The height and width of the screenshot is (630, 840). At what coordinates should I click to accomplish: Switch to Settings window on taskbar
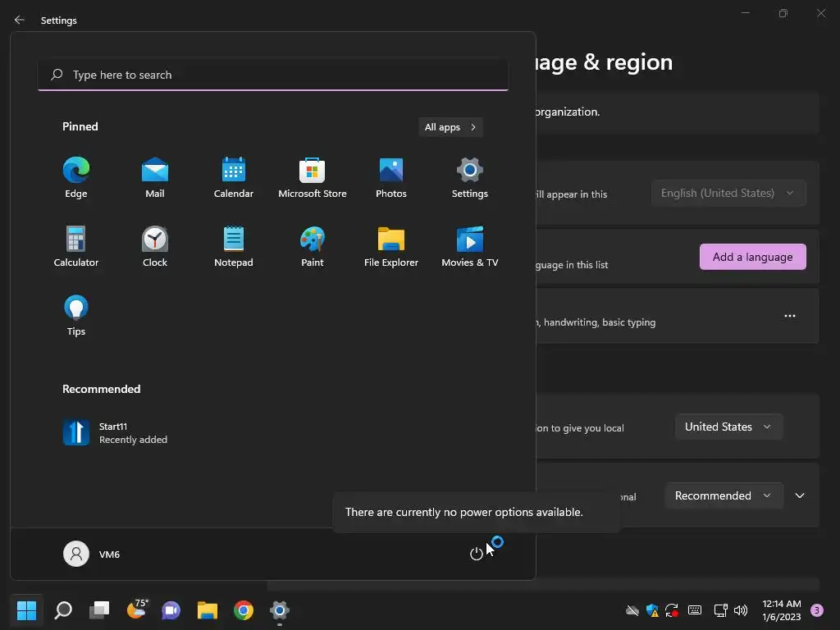tap(279, 609)
